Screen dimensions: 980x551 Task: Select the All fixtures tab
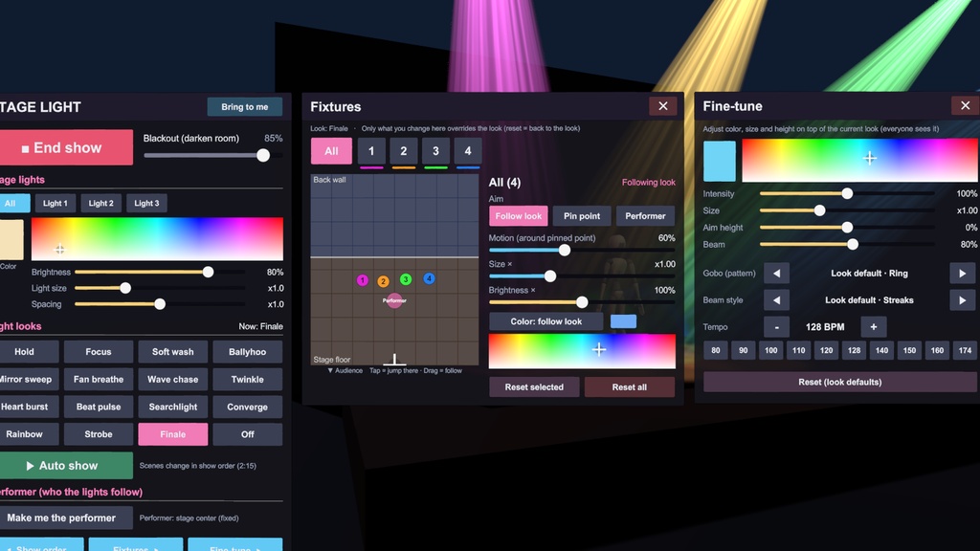pyautogui.click(x=331, y=151)
